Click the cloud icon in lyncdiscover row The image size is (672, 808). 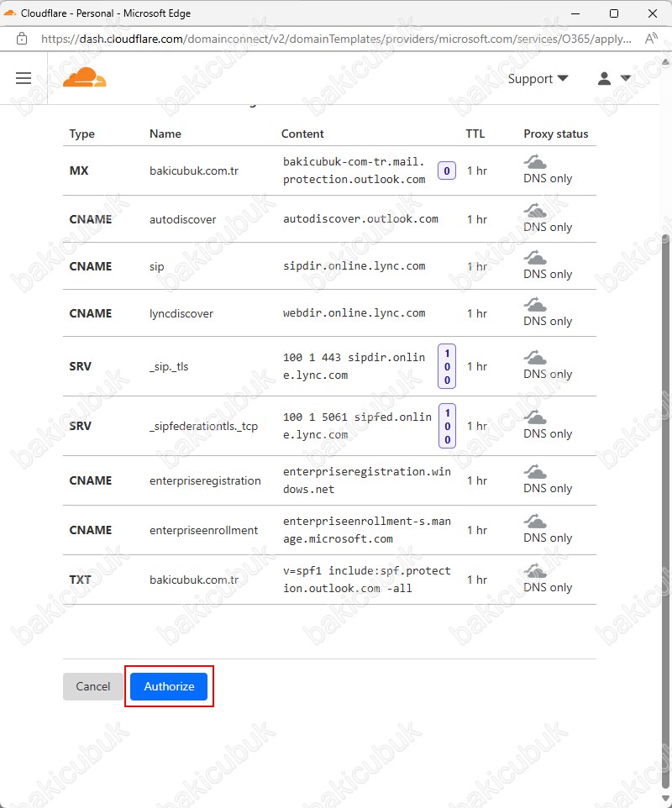pos(535,305)
